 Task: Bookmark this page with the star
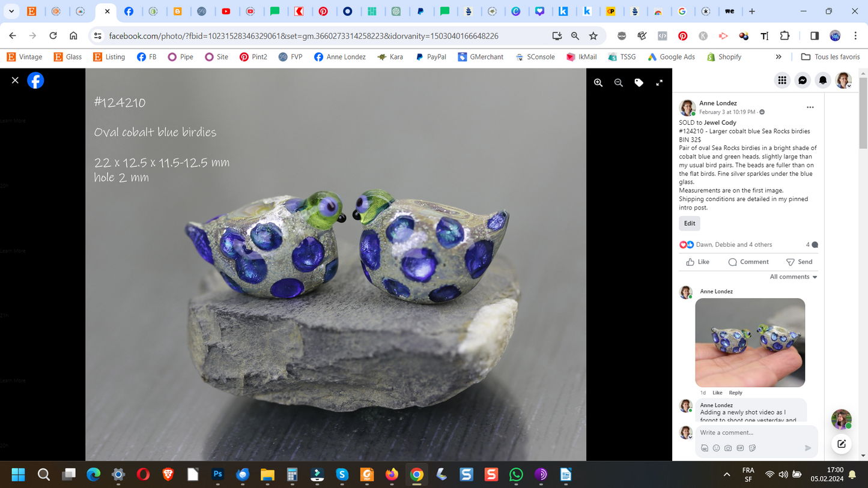click(593, 36)
